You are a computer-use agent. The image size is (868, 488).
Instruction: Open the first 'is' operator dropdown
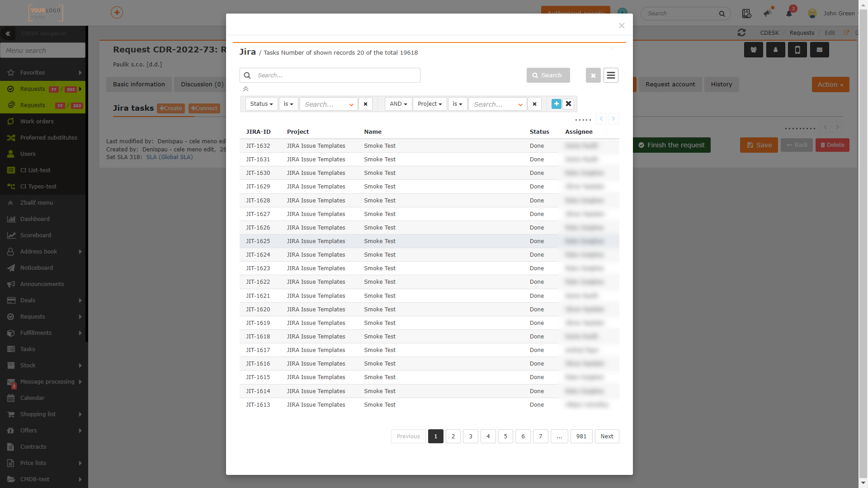(x=288, y=104)
